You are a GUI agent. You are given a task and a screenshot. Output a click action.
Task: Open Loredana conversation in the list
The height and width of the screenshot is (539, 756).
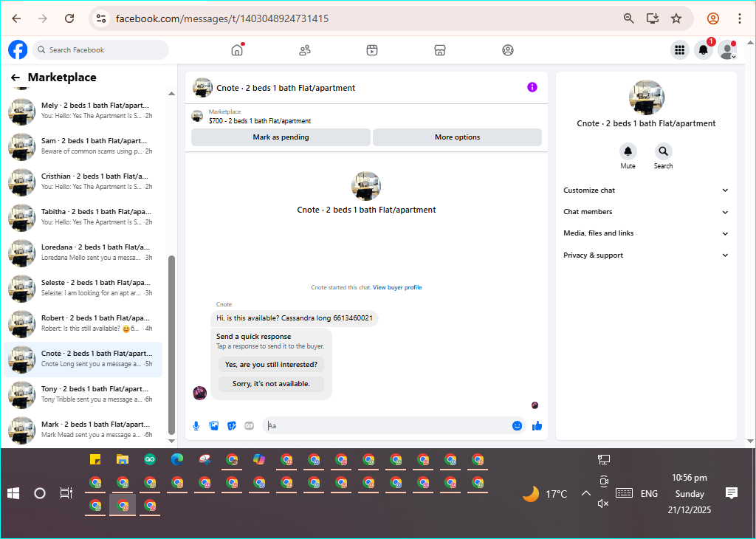(83, 252)
